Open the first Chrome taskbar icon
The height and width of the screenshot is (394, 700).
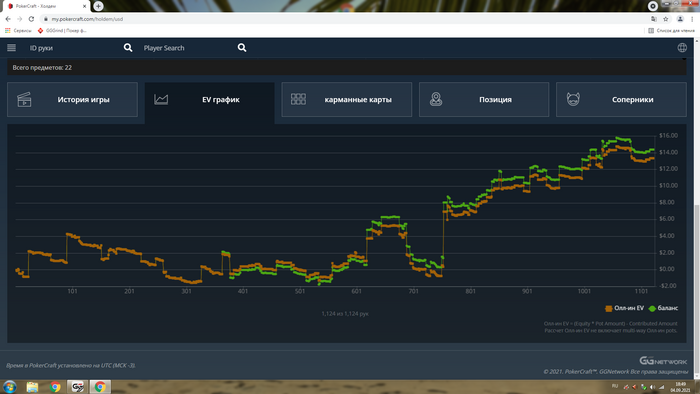pos(55,387)
